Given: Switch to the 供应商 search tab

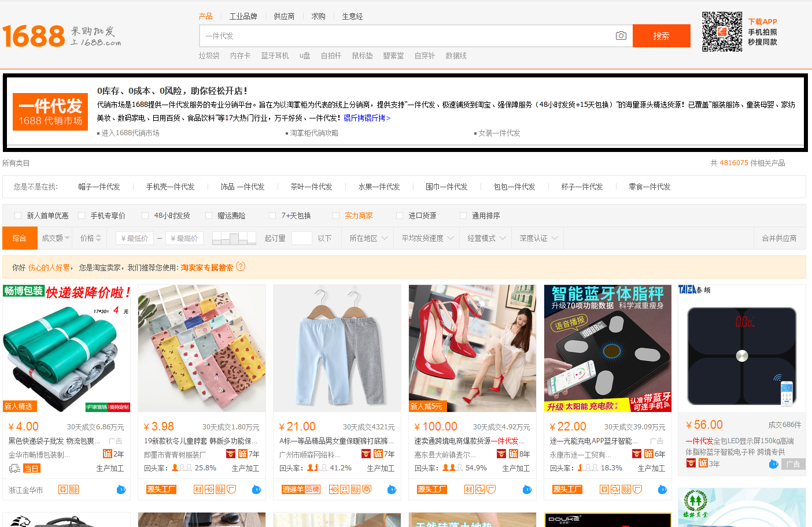Looking at the screenshot, I should pyautogui.click(x=284, y=16).
